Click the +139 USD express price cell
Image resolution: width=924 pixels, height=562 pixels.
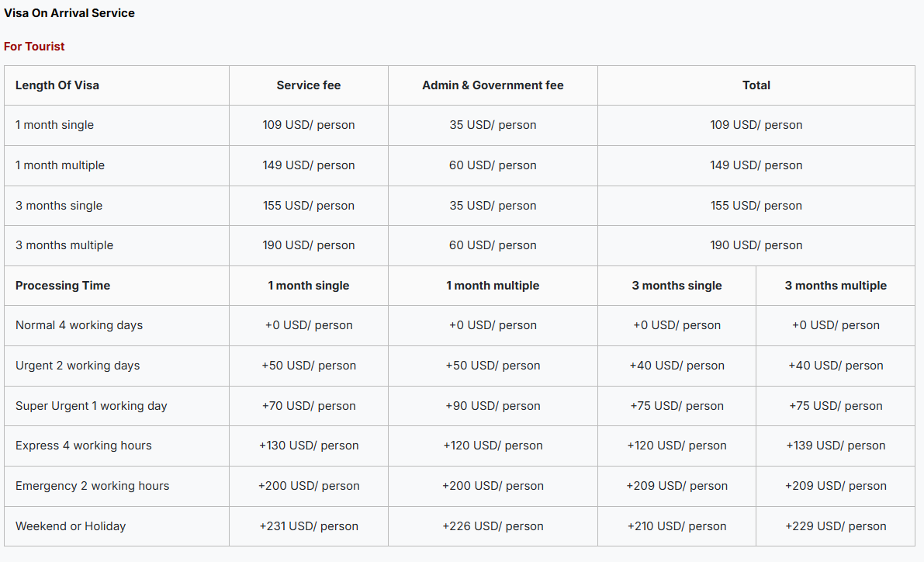836,446
